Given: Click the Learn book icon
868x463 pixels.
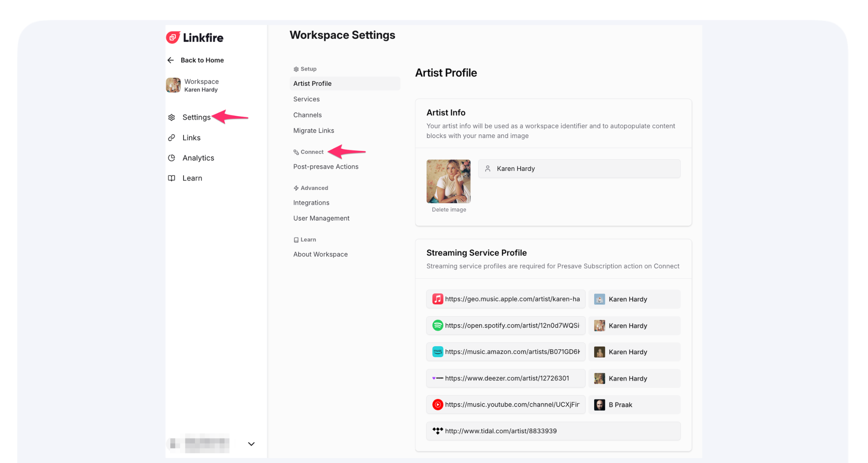Looking at the screenshot, I should 171,178.
